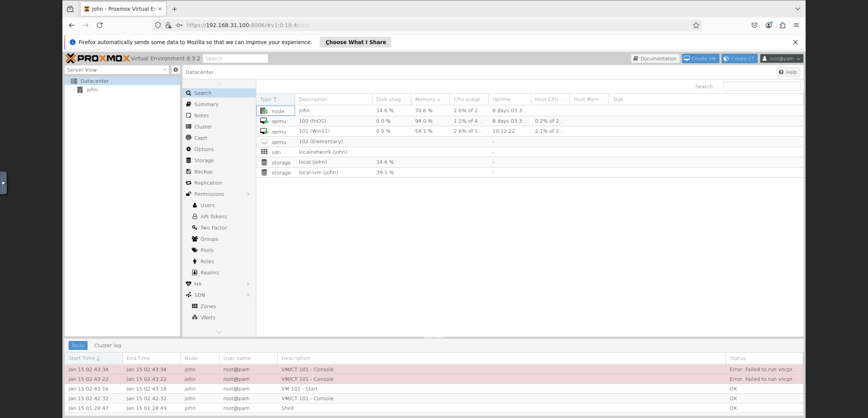Select the 101 (Win11) qemu row

coord(314,131)
